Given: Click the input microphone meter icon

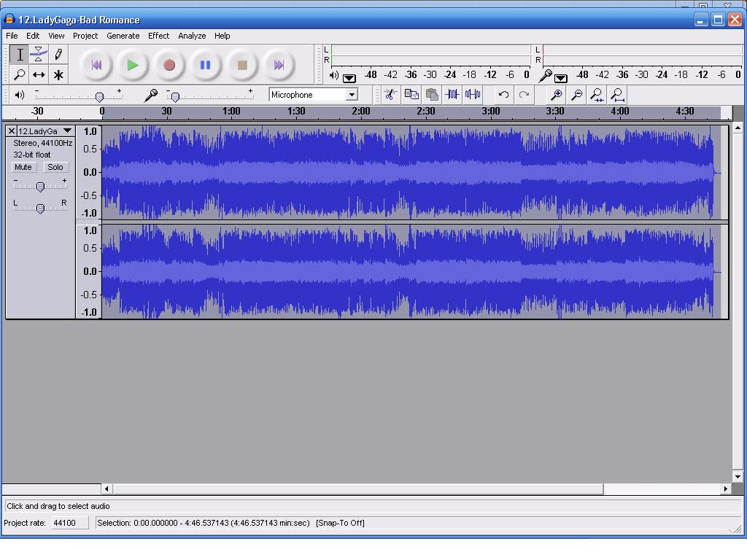Looking at the screenshot, I should coord(546,75).
